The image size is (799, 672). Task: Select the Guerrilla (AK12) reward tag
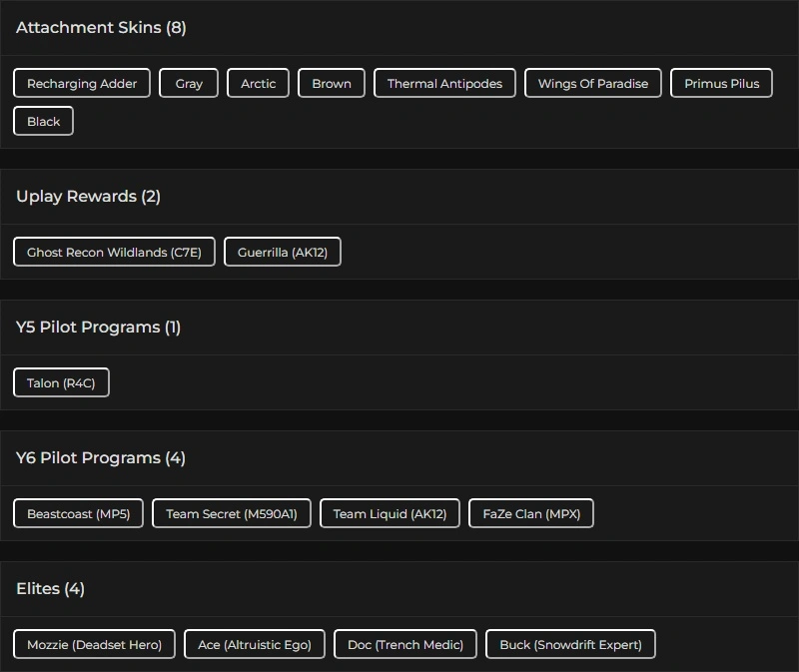(x=283, y=252)
